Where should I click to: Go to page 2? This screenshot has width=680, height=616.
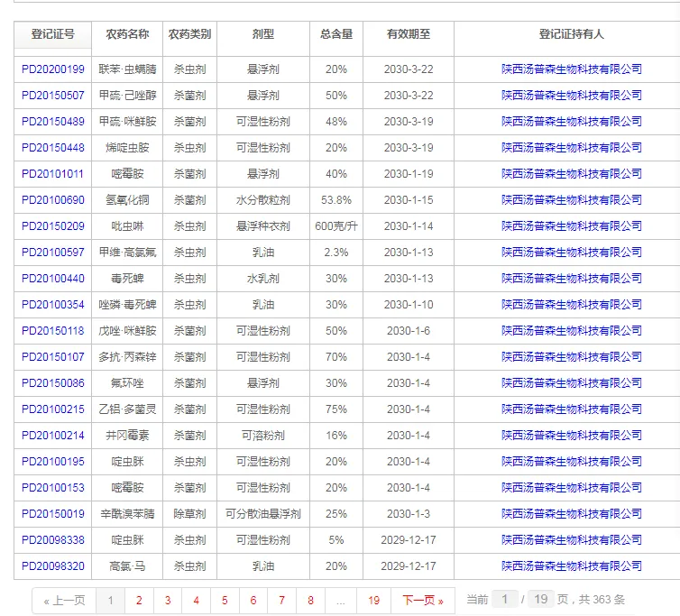click(139, 601)
